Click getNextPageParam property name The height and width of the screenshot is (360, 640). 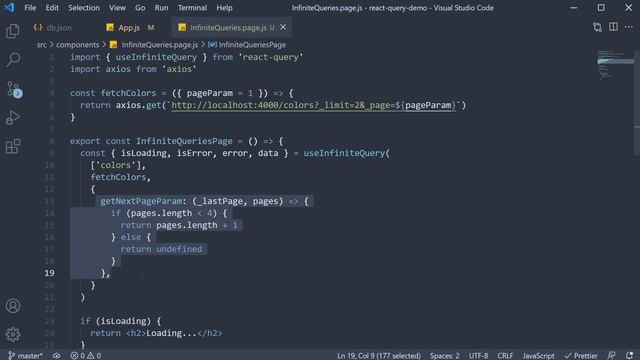[x=141, y=201]
